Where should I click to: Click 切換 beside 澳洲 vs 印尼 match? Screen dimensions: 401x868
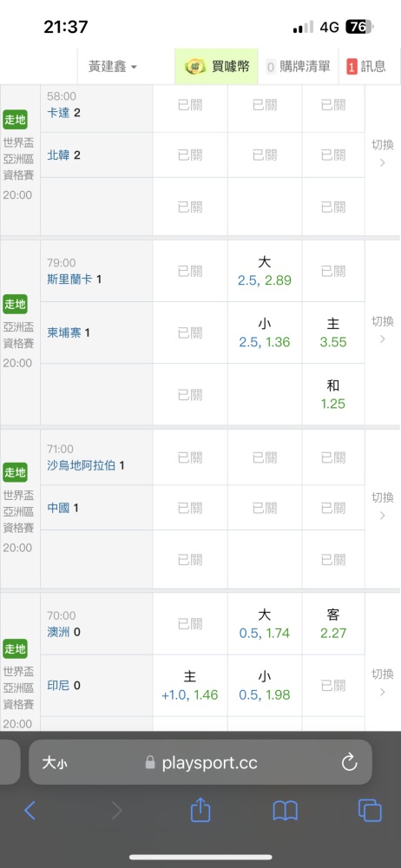click(382, 682)
